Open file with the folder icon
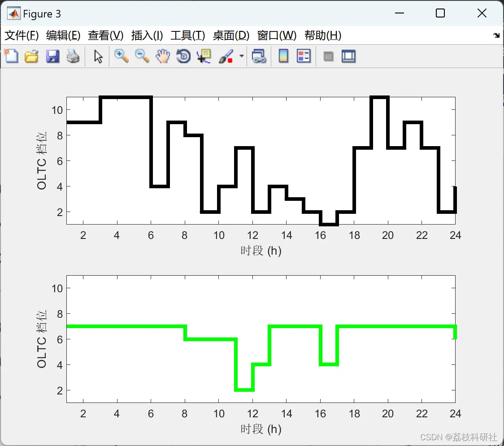 (31, 56)
